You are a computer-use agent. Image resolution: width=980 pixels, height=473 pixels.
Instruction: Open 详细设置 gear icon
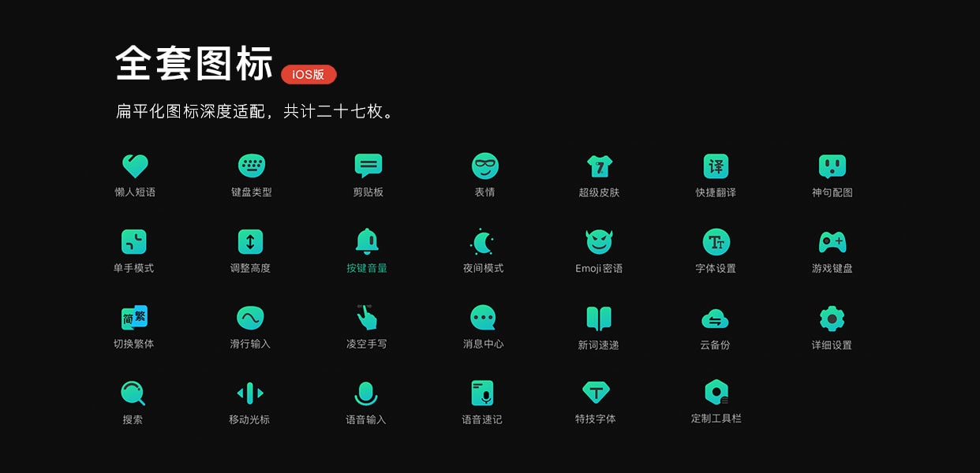click(832, 318)
